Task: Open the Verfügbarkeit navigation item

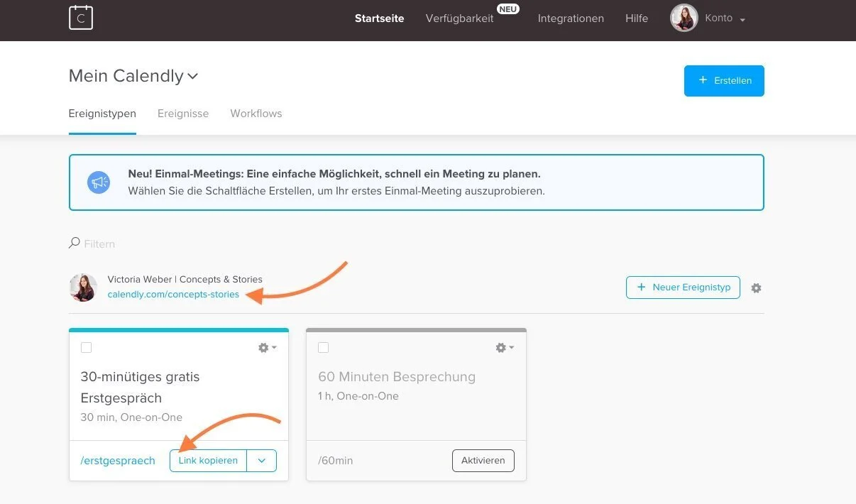Action: (459, 18)
